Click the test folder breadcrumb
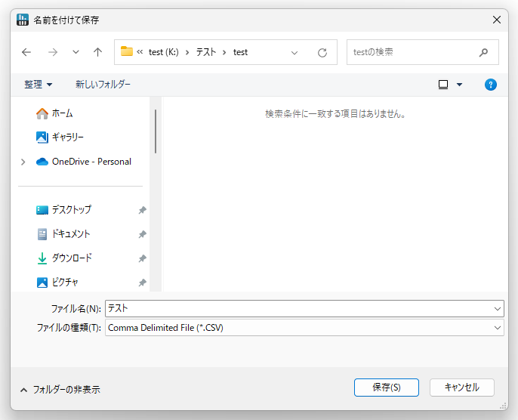This screenshot has width=518, height=420. click(240, 52)
